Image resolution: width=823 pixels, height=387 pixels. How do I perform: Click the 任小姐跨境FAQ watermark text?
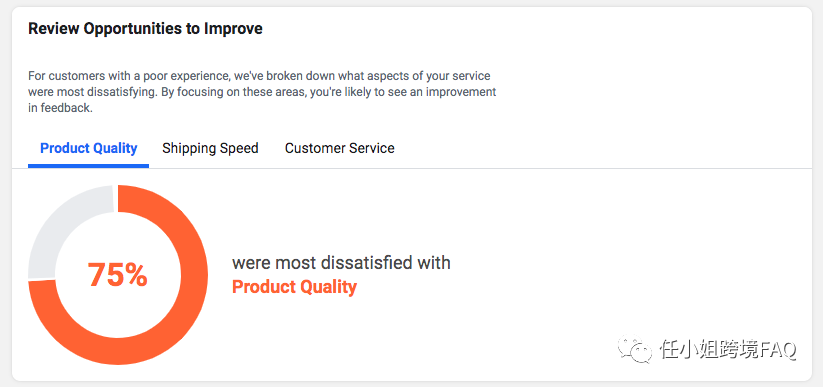[728, 350]
